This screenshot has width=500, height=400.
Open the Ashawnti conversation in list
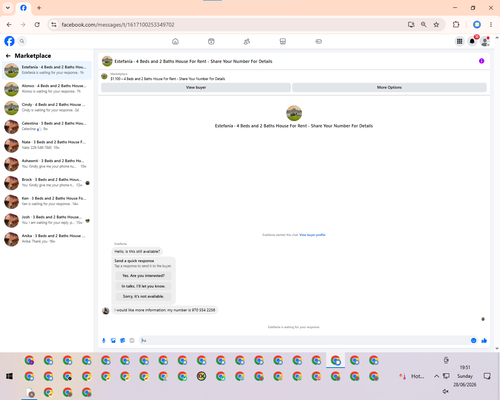pos(47,164)
